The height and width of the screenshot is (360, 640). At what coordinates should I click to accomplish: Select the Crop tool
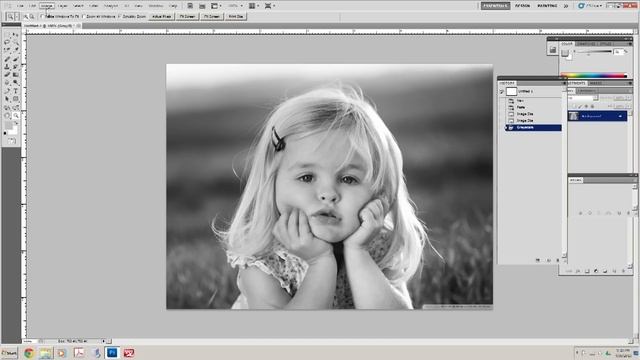tap(7, 50)
